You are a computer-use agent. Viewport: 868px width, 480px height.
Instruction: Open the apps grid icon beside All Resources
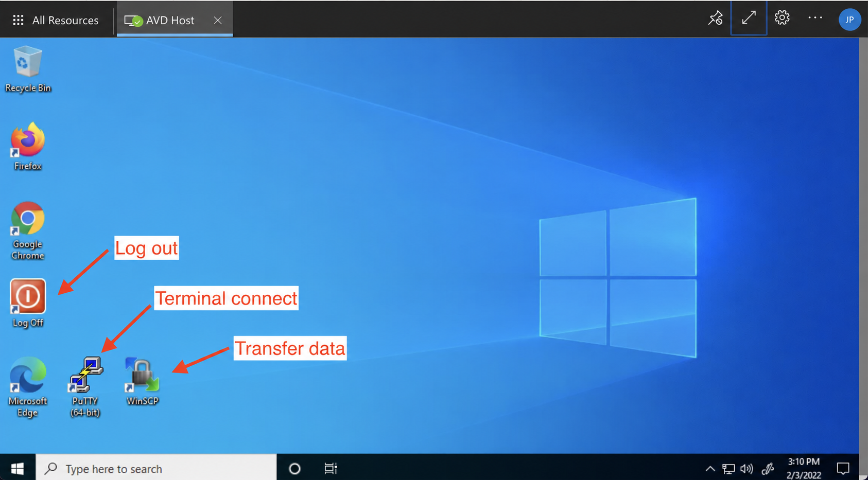tap(18, 20)
